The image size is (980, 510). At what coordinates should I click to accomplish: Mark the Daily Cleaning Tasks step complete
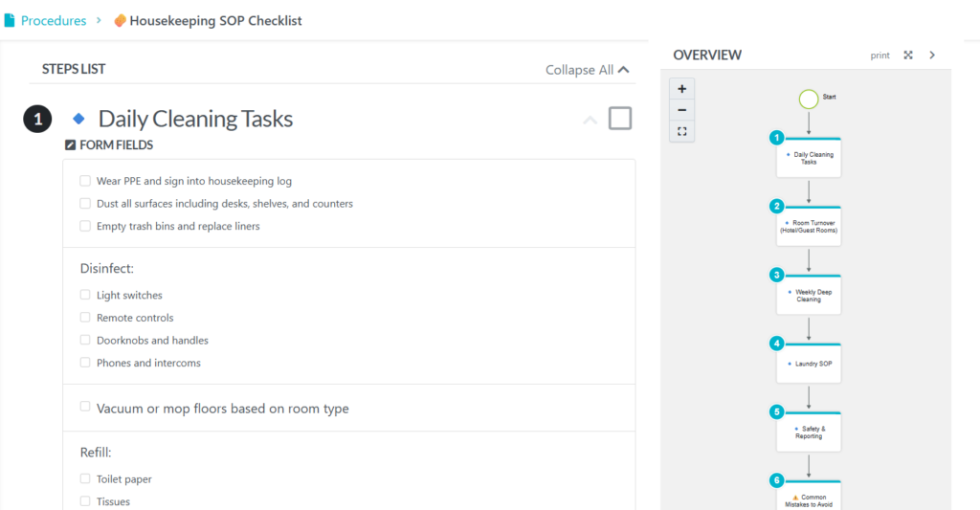point(620,118)
